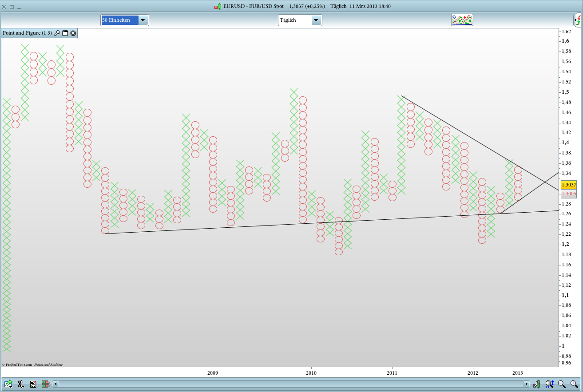Click the 2012 date label on time axis

(x=473, y=373)
